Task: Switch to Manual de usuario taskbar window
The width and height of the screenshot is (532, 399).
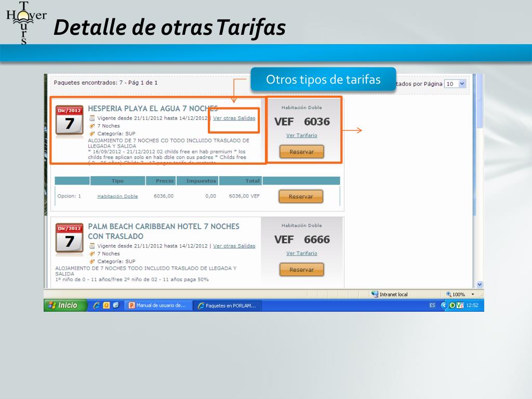Action: 158,305
